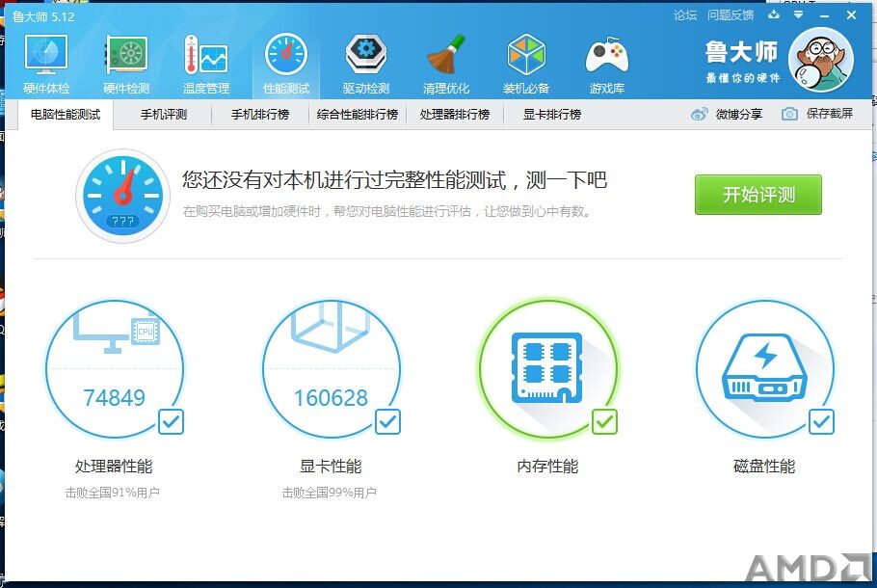The height and width of the screenshot is (588, 877).
Task: Uncheck the 磁盘性能 test checkbox
Action: coord(821,422)
